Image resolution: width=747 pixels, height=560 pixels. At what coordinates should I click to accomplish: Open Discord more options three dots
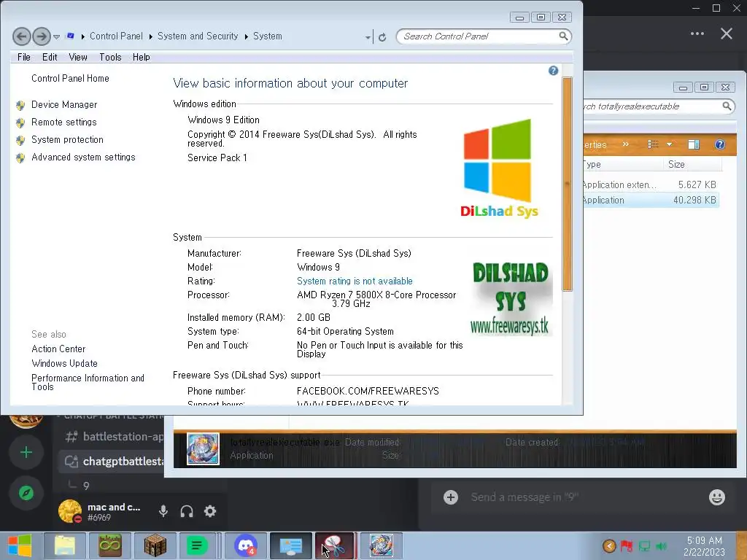[x=697, y=34]
